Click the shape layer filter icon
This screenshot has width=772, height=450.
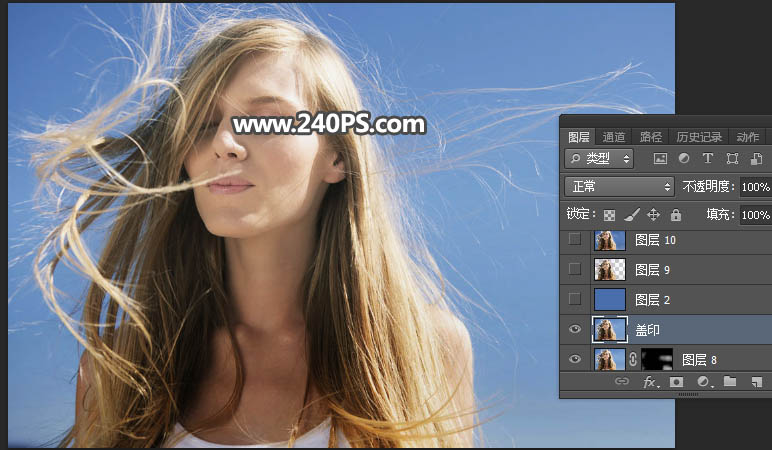click(732, 159)
